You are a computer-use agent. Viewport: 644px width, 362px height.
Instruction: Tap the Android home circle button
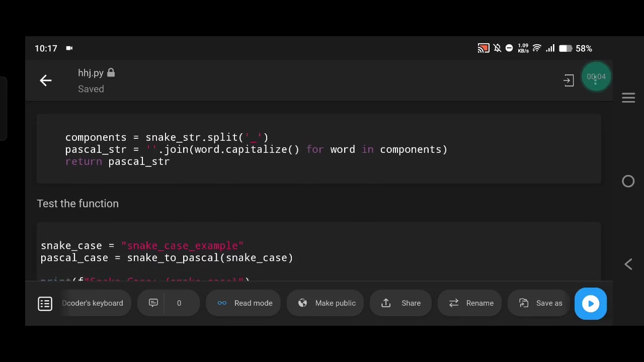point(628,181)
